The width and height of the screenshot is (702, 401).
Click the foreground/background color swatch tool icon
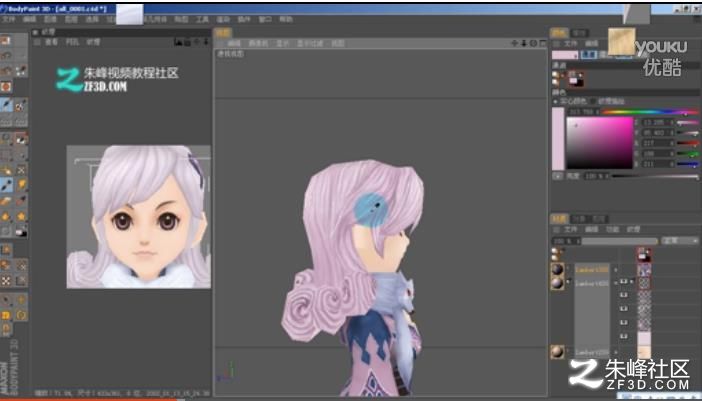click(x=21, y=232)
